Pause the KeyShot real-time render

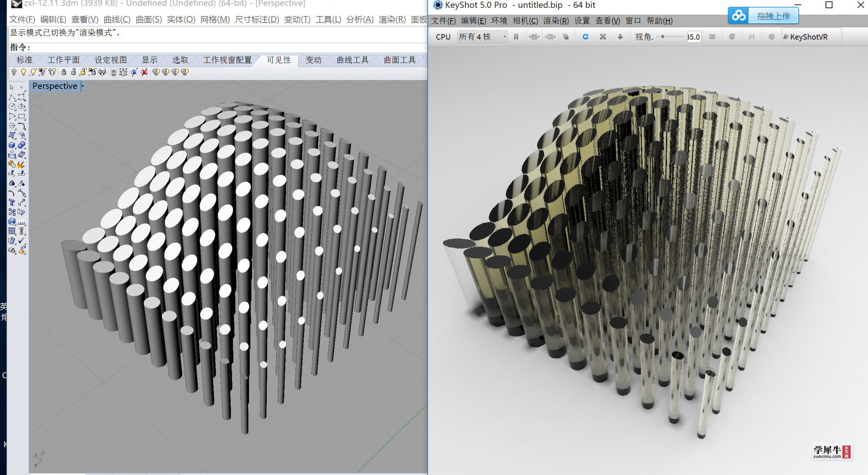(x=516, y=37)
